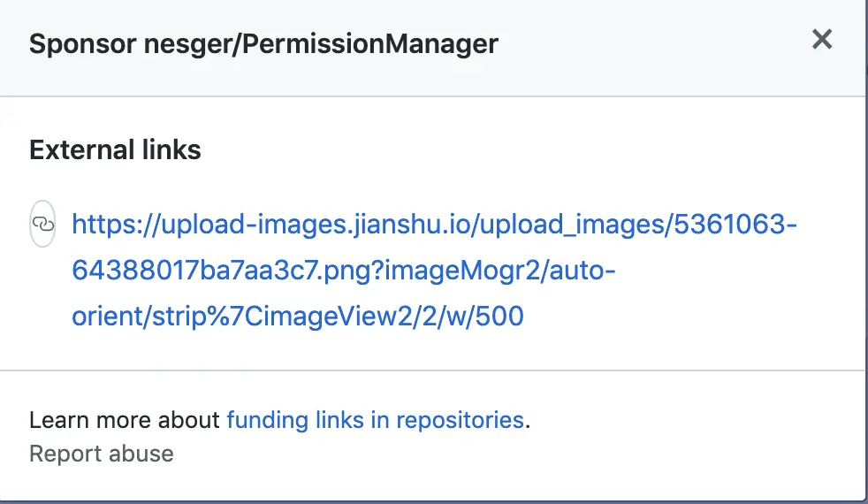Select the External links heading
This screenshot has width=868, height=504.
pos(115,150)
